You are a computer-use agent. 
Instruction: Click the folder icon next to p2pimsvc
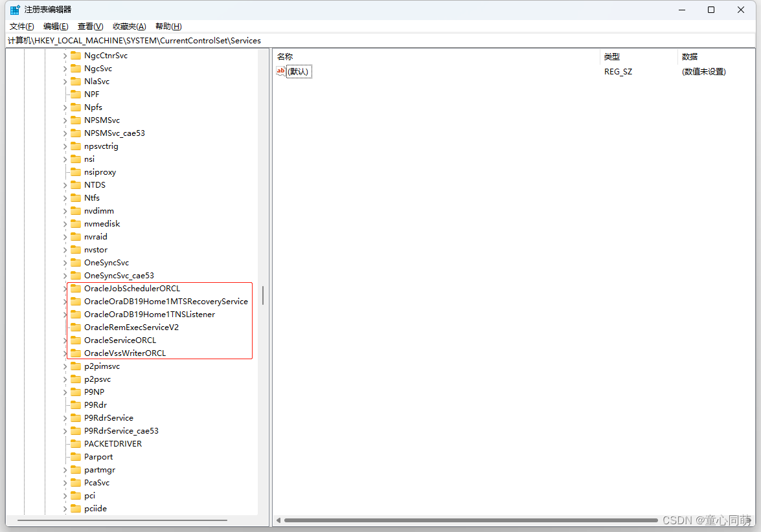click(x=76, y=366)
